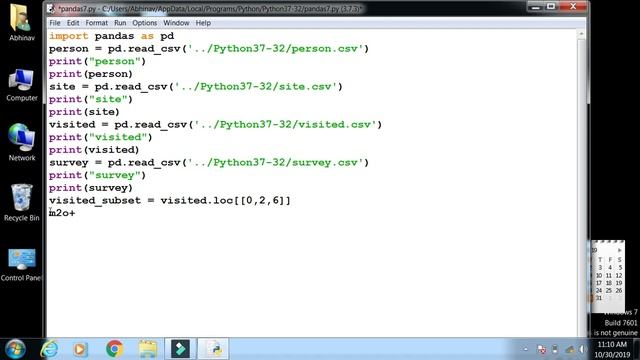640x360 pixels.
Task: Switch to the Filmora taskbar app
Action: click(x=180, y=349)
